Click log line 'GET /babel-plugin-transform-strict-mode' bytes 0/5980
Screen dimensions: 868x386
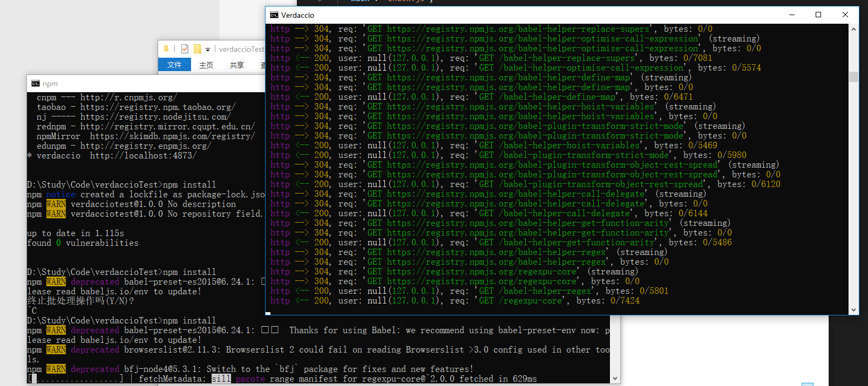[508, 155]
